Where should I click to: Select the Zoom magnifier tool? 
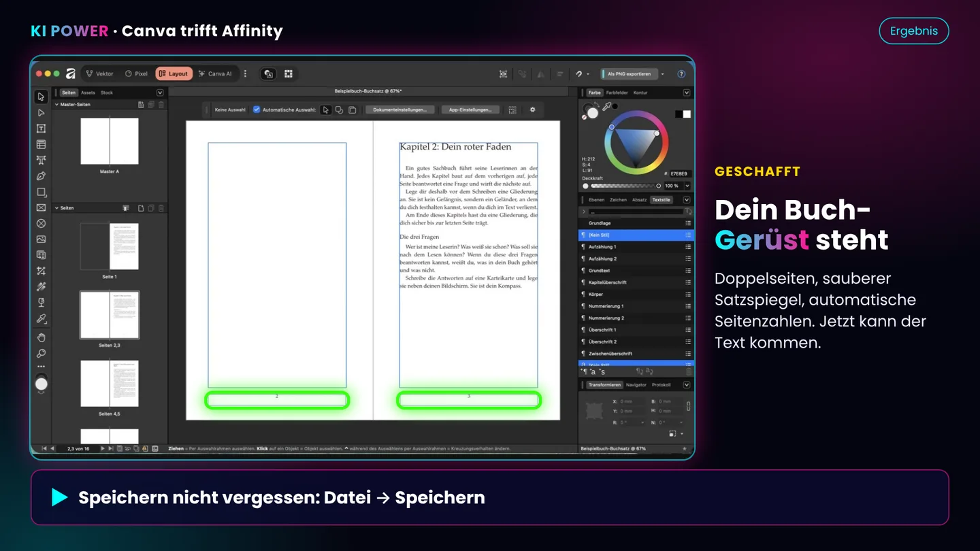tap(42, 353)
